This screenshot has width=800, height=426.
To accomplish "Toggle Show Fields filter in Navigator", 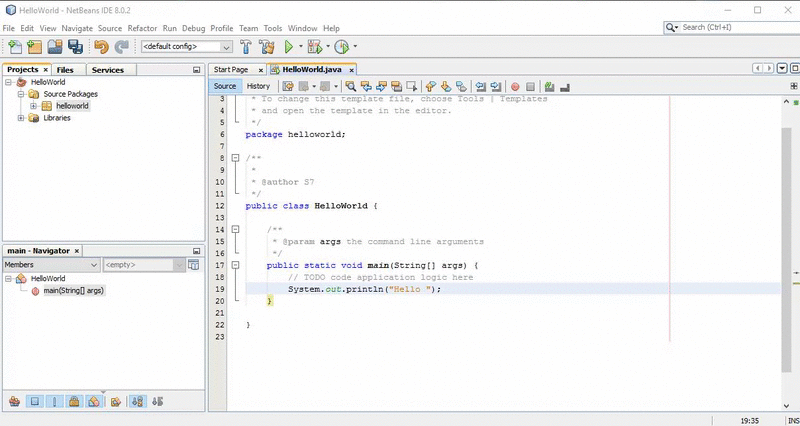I will click(x=35, y=402).
